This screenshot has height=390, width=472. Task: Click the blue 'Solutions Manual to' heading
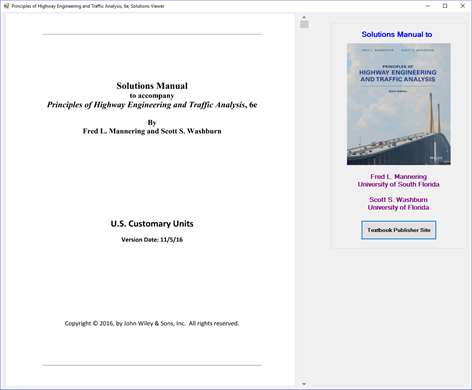point(397,34)
